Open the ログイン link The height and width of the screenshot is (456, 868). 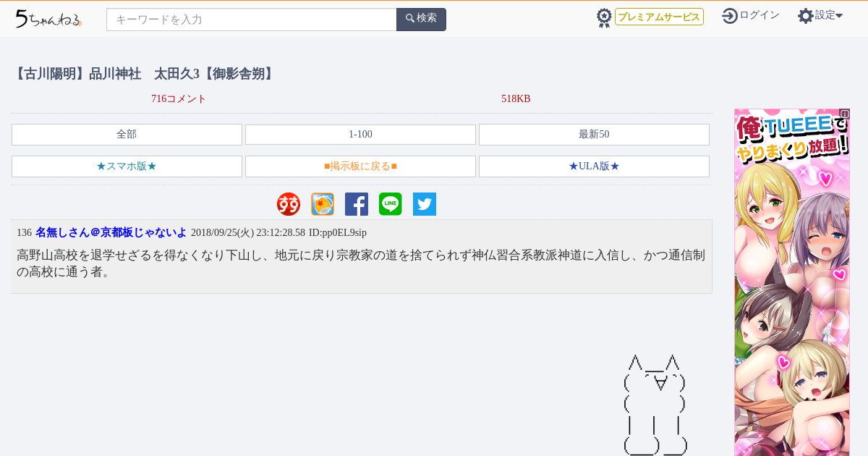point(759,15)
